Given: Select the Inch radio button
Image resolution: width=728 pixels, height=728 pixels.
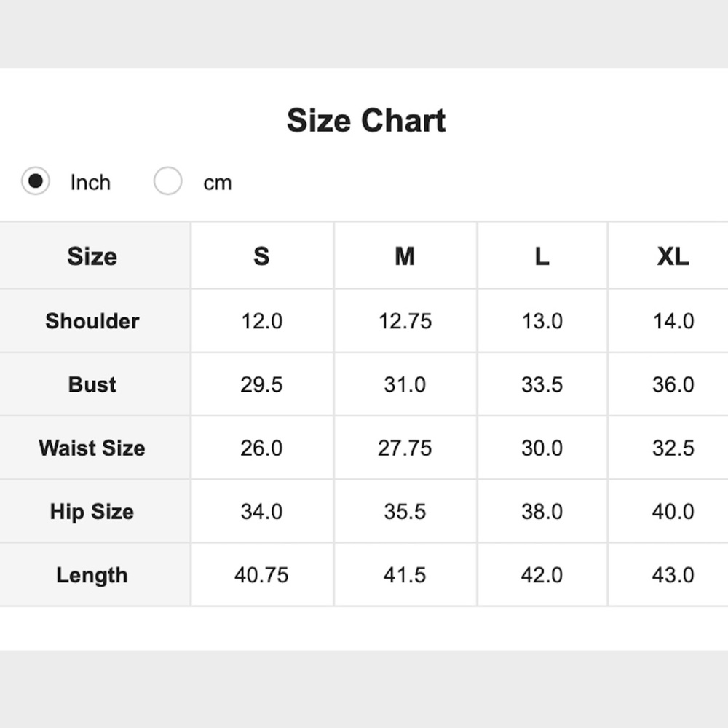Looking at the screenshot, I should point(35,181).
